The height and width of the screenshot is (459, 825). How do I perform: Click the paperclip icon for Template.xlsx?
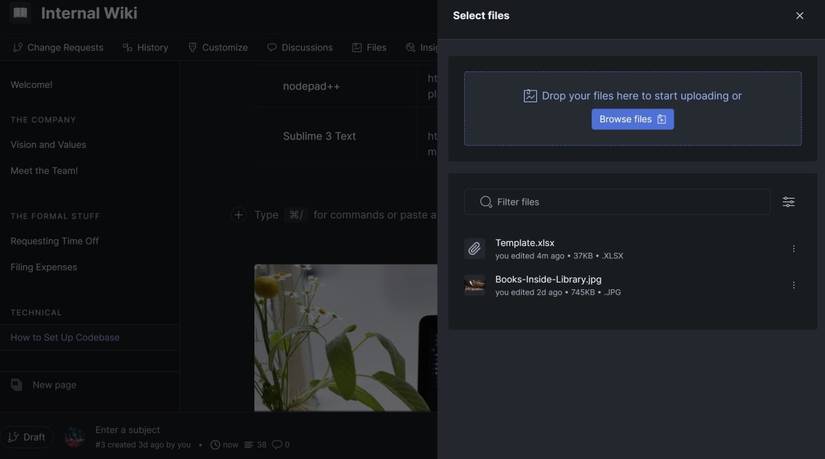pyautogui.click(x=474, y=248)
